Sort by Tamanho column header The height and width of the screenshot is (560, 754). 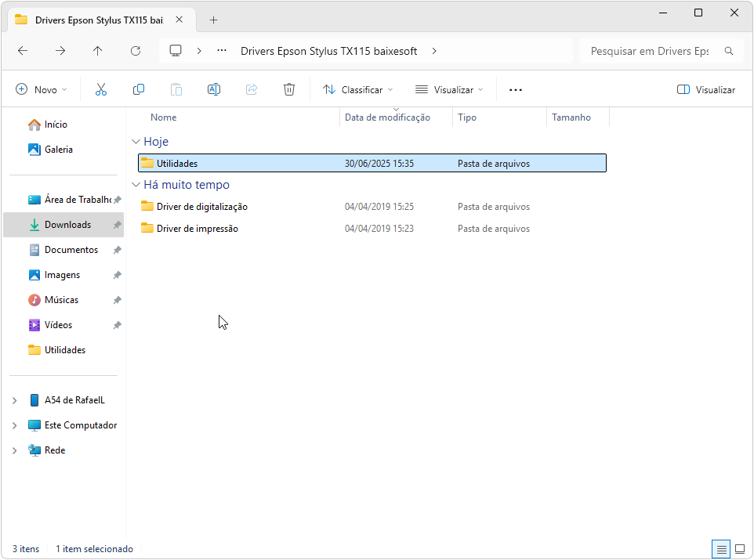(x=571, y=117)
